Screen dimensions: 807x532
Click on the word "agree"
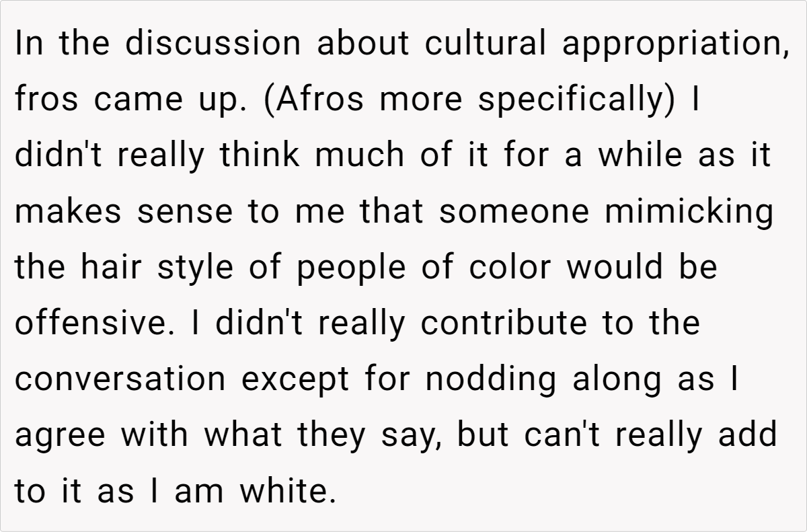point(61,436)
